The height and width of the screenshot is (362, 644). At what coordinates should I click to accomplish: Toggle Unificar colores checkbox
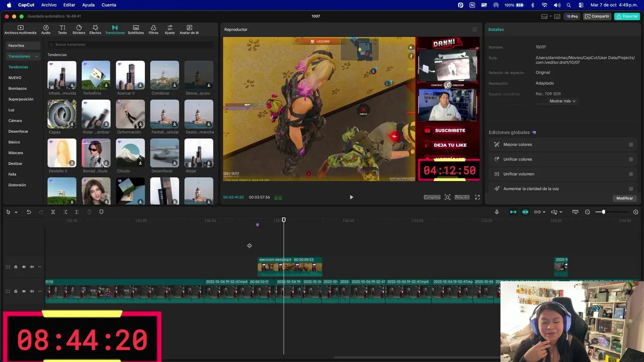(x=631, y=159)
